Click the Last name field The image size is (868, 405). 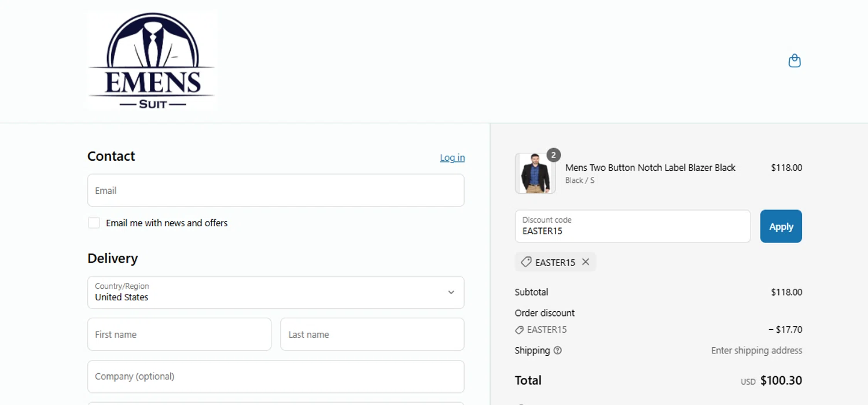pyautogui.click(x=372, y=334)
